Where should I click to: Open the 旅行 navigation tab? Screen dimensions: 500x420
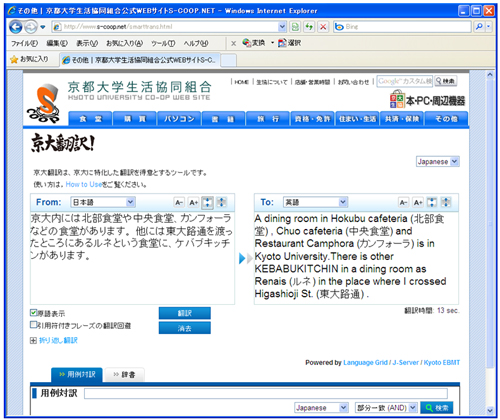268,119
